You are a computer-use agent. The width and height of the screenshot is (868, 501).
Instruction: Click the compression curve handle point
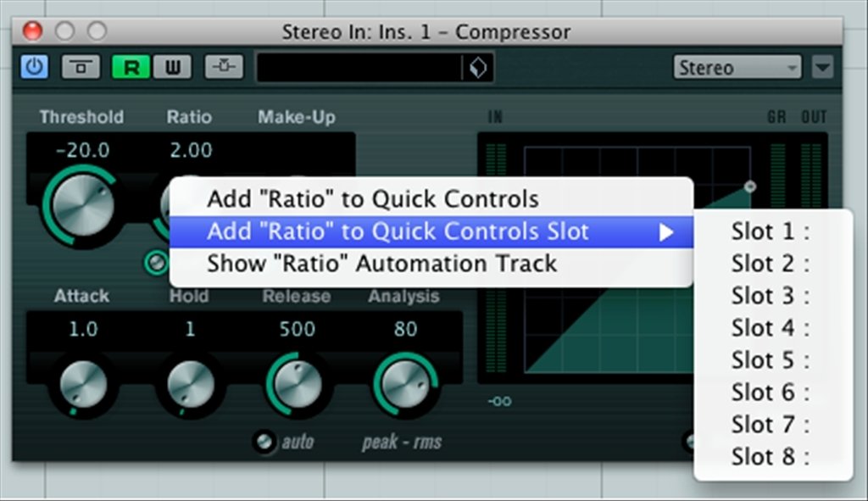click(750, 186)
